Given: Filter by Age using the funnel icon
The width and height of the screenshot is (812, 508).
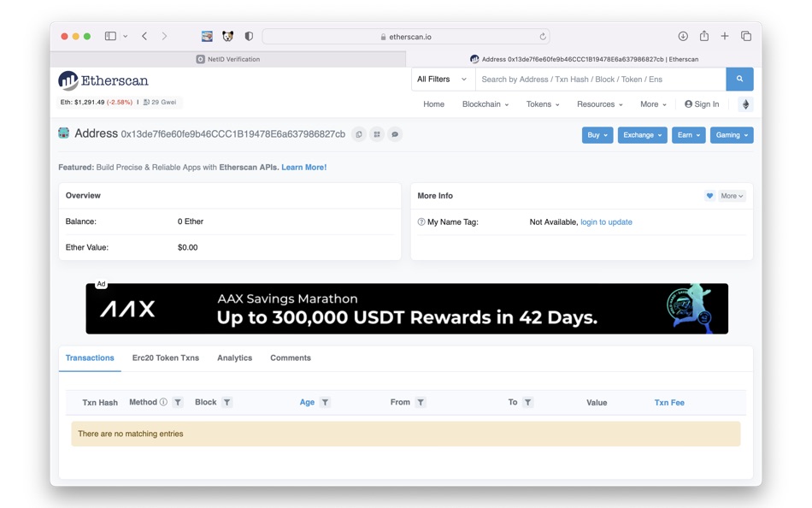Looking at the screenshot, I should [325, 402].
